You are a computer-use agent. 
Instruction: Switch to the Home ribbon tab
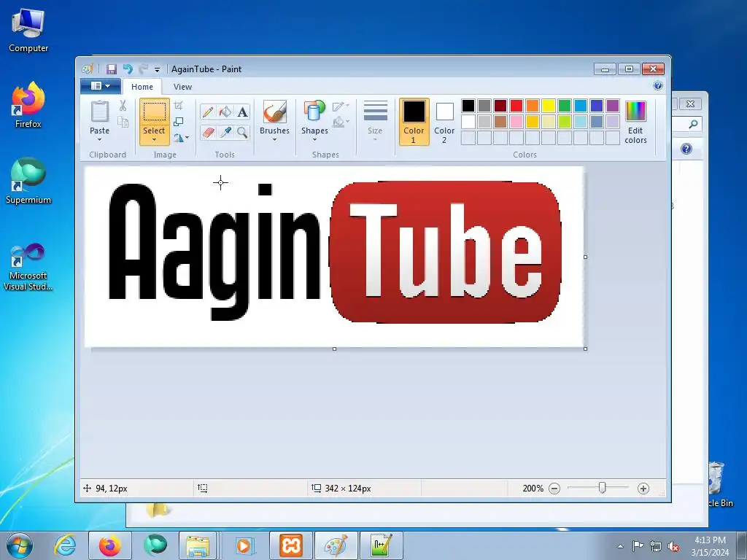click(x=142, y=87)
